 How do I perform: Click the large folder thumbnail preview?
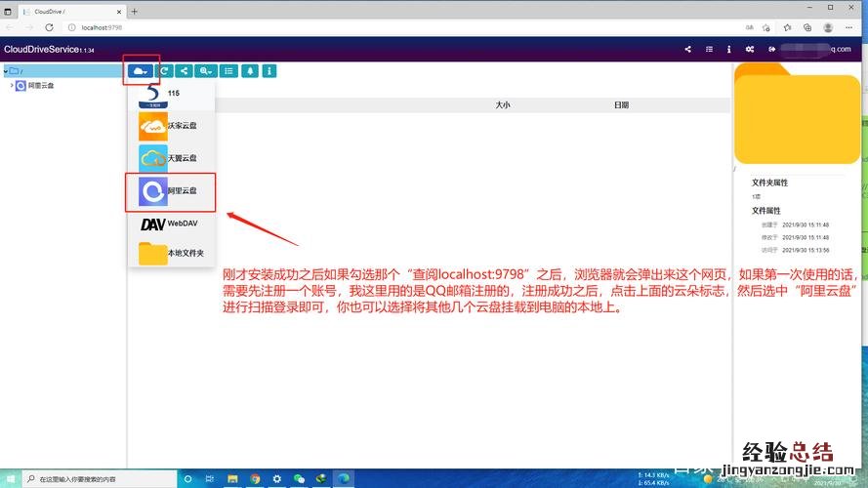tap(797, 114)
